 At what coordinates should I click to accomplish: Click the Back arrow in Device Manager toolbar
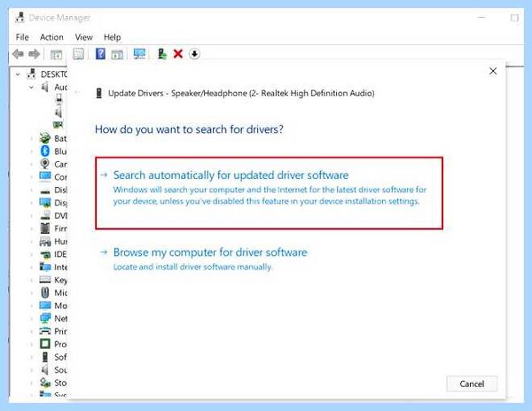pos(18,54)
